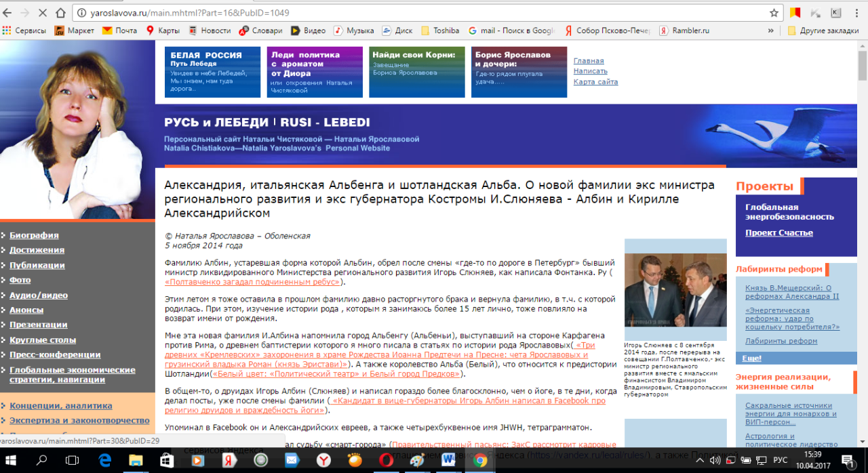Open Биография in the left menu
The height and width of the screenshot is (473, 868).
pyautogui.click(x=34, y=235)
